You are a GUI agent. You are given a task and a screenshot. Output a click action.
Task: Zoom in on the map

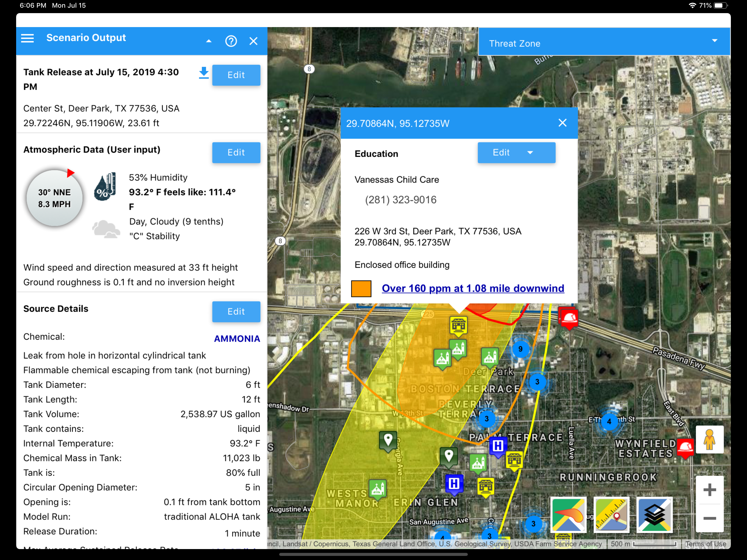(710, 490)
